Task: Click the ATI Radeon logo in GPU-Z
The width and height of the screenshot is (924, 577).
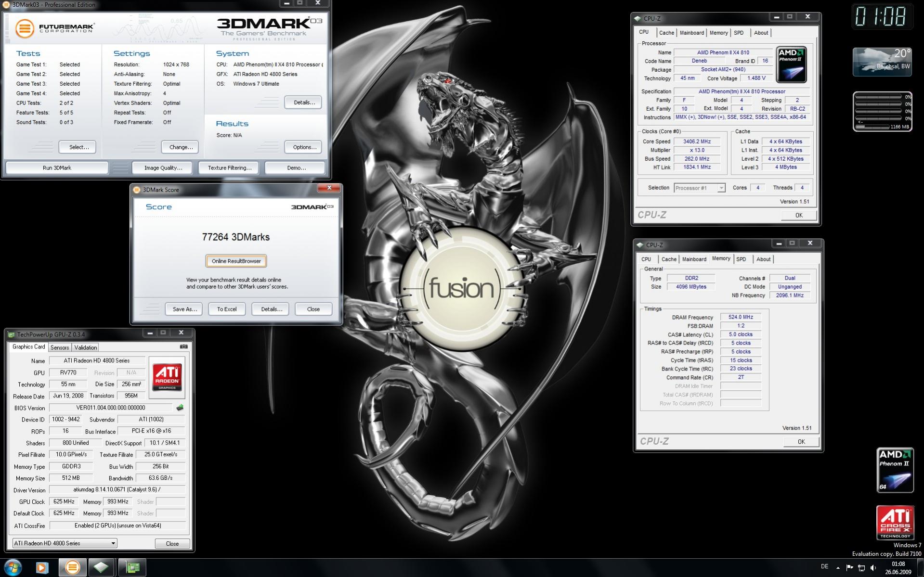Action: point(167,377)
